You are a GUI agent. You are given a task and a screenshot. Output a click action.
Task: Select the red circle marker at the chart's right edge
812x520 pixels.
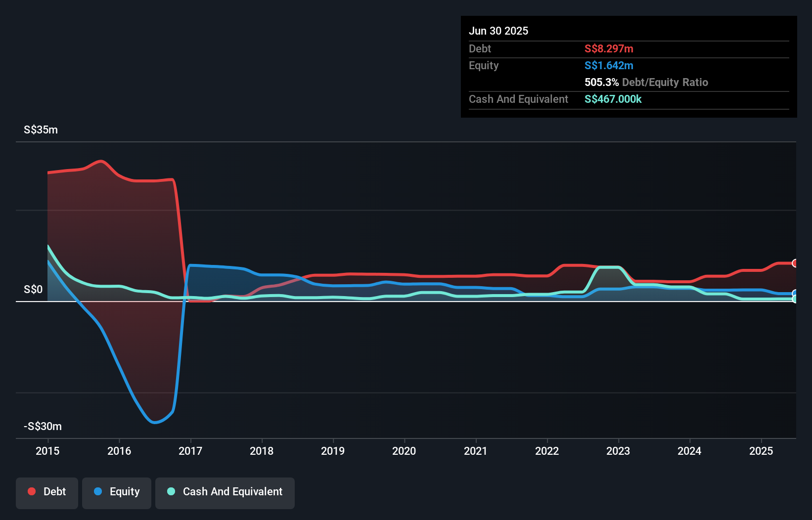pyautogui.click(x=794, y=262)
